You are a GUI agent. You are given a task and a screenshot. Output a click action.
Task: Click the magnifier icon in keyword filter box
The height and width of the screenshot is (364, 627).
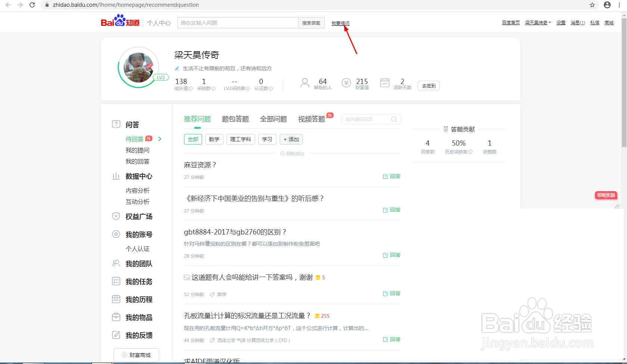click(394, 119)
